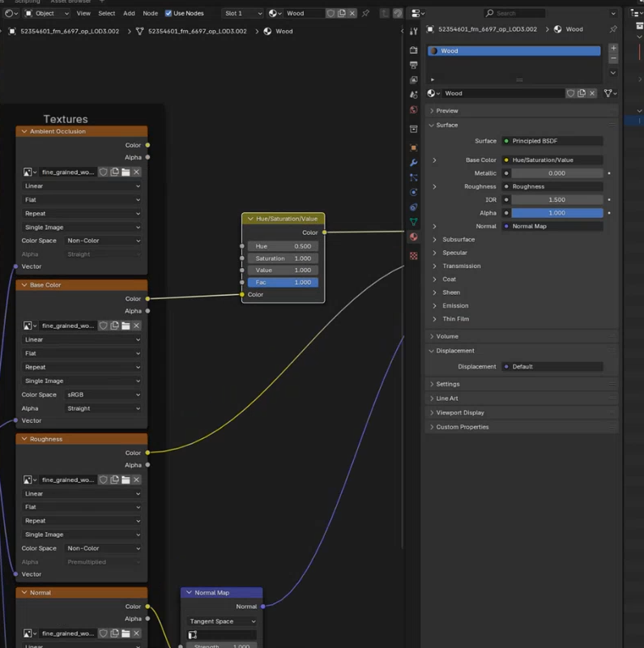Collapse the Hue/Saturation/Value node
The image size is (644, 648).
(249, 219)
